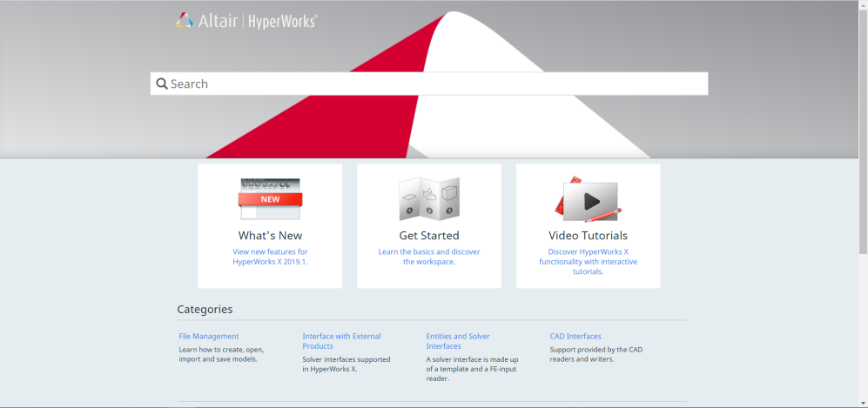Click the Get Started folded map icon
The width and height of the screenshot is (868, 408).
coord(429,199)
